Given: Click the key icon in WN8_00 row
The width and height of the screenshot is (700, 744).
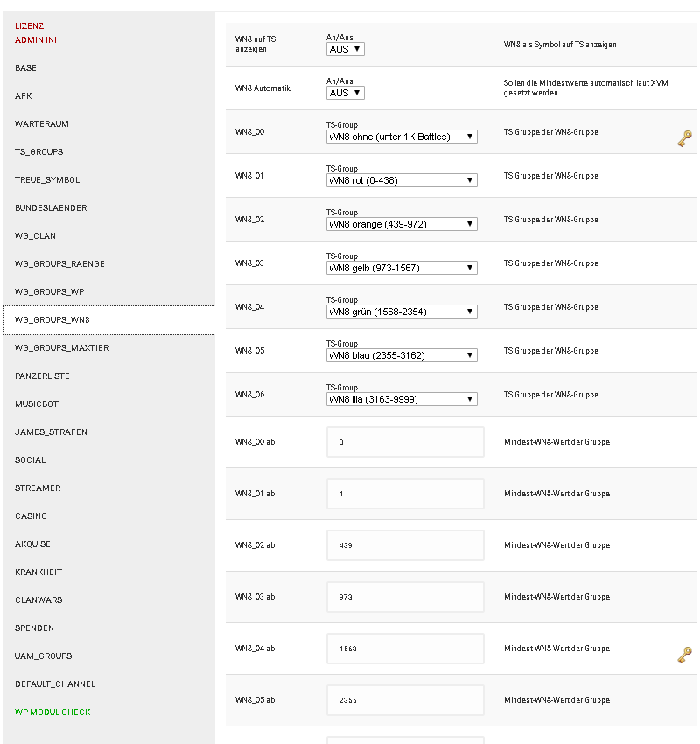Looking at the screenshot, I should [x=684, y=139].
